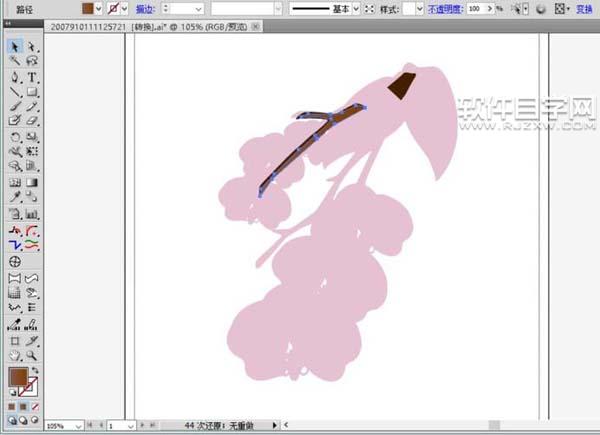Select the Type tool
The height and width of the screenshot is (435, 600).
32,77
